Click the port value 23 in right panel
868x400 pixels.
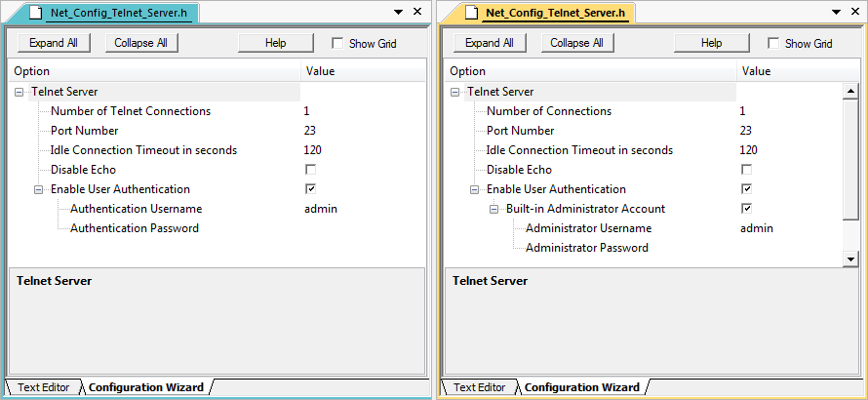point(746,131)
